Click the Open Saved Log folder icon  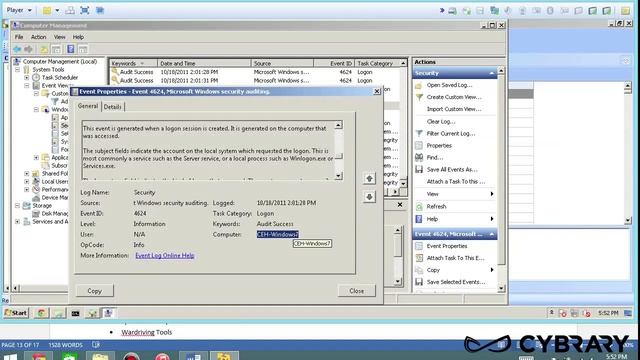[419, 85]
